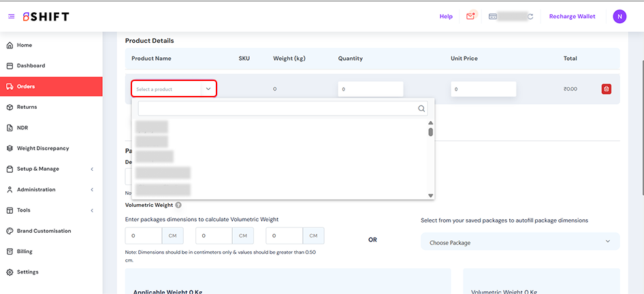This screenshot has width=644, height=294.
Task: Open the notifications icon in header
Action: tap(470, 16)
